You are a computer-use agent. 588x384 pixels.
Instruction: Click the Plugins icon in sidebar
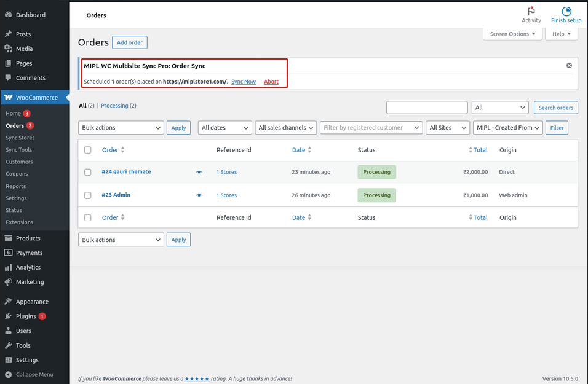pos(8,316)
